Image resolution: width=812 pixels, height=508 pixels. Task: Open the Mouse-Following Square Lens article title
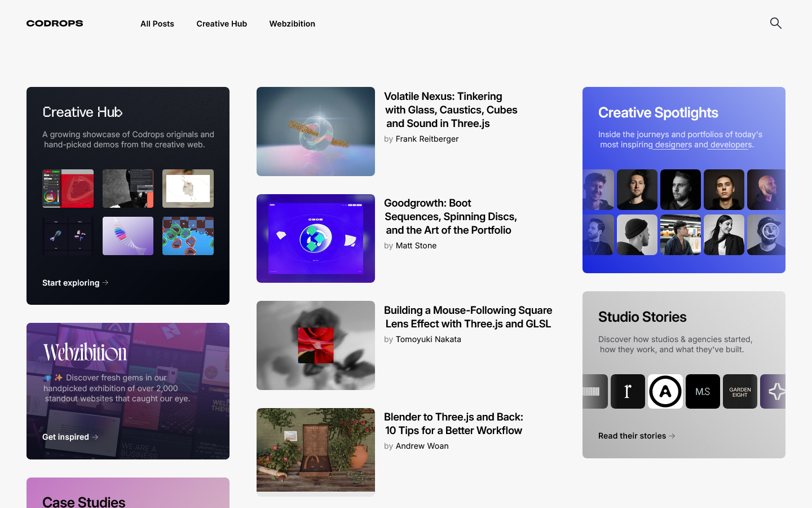[x=468, y=317]
